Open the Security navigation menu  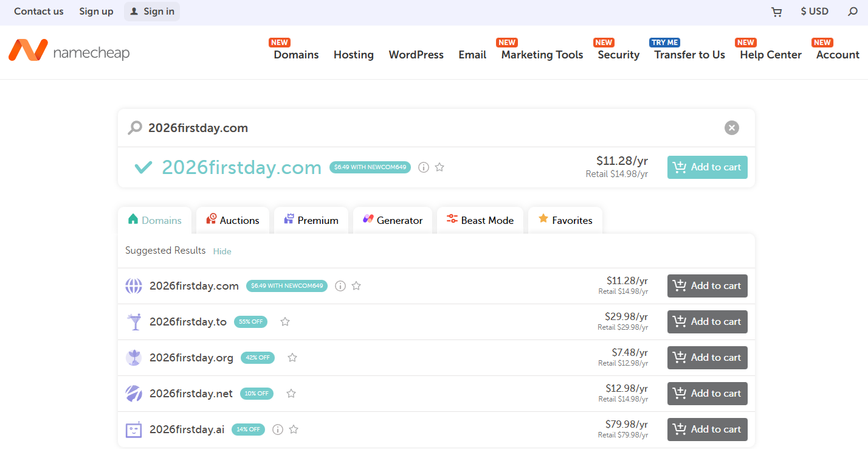pos(619,55)
